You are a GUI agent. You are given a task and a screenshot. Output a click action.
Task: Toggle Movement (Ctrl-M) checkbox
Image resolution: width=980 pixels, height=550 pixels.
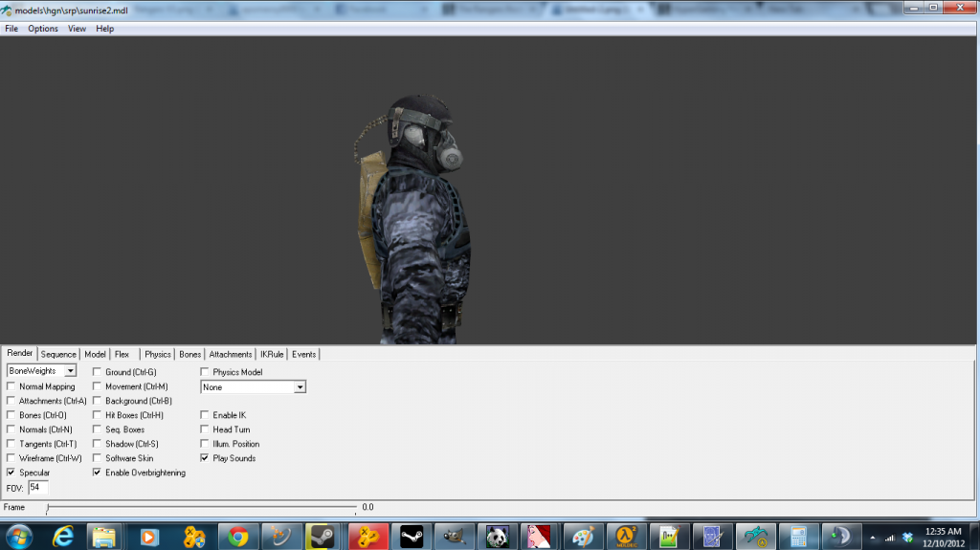click(x=97, y=386)
